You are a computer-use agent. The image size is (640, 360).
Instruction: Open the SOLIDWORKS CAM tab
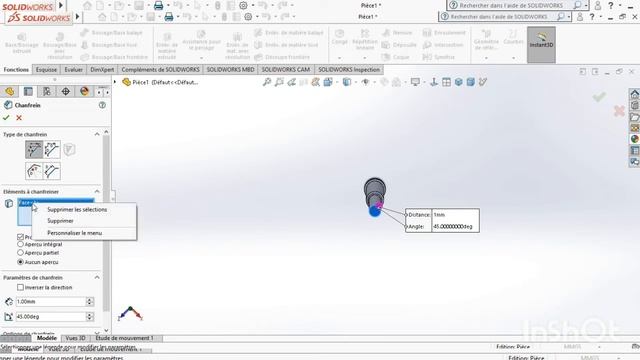pos(286,70)
